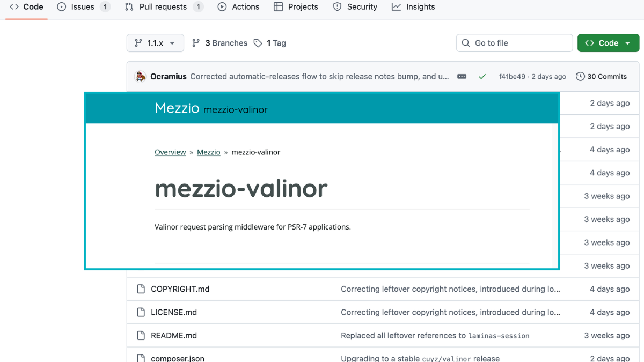Click the COPYRIGHT.md file icon

click(141, 289)
